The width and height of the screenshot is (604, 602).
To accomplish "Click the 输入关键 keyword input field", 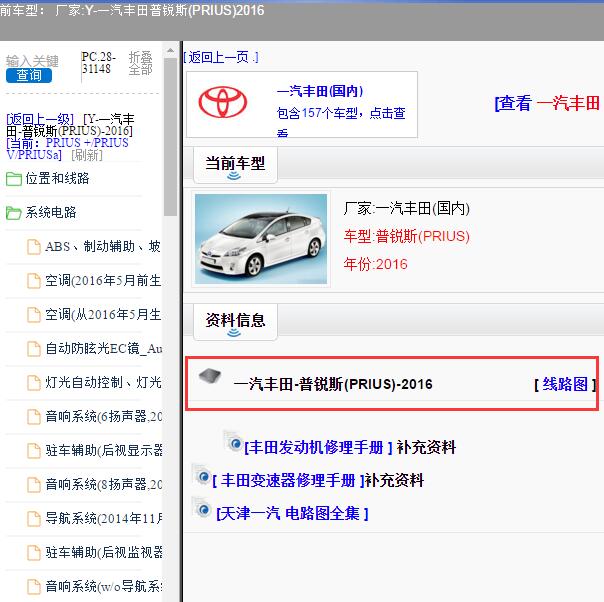I will (32, 61).
